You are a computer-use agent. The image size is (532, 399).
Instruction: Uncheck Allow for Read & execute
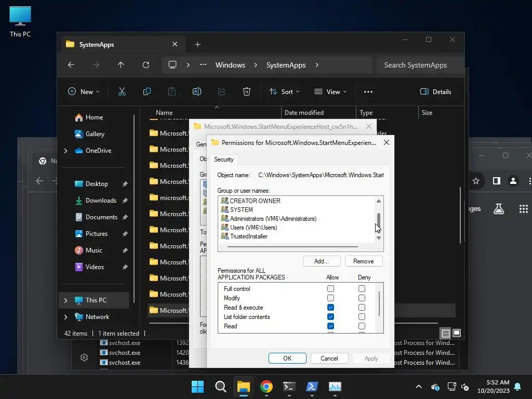330,308
